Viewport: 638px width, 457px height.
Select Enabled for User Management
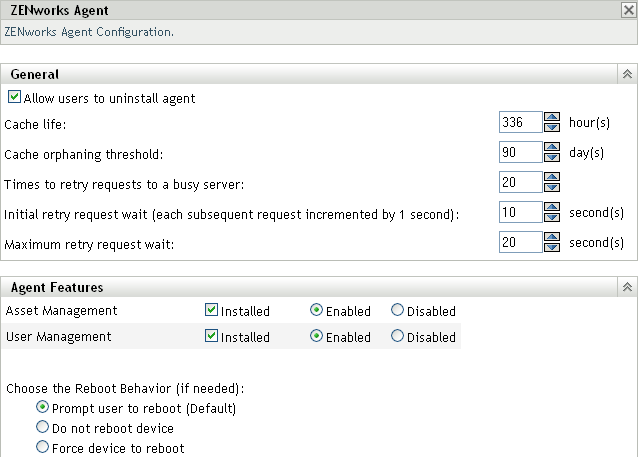pos(317,337)
